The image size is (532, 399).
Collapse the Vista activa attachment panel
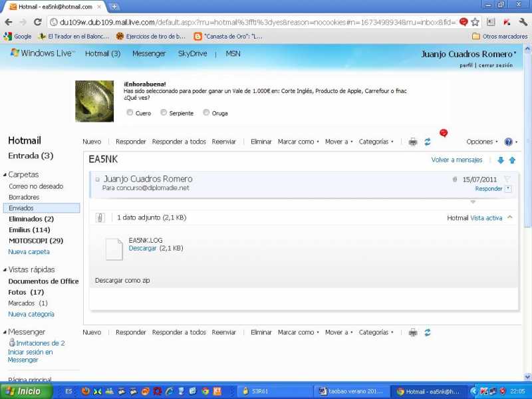coord(510,217)
